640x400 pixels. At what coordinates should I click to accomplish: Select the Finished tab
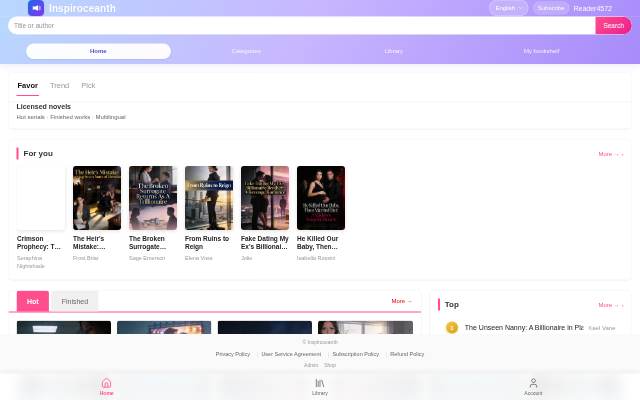click(x=75, y=302)
